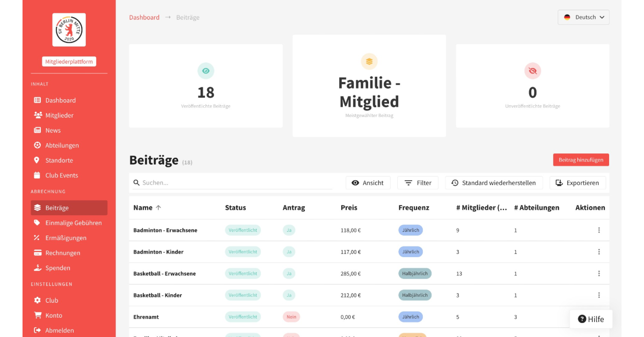Click the Antrag column header
Screen dimensions: 644x337
[x=294, y=208]
